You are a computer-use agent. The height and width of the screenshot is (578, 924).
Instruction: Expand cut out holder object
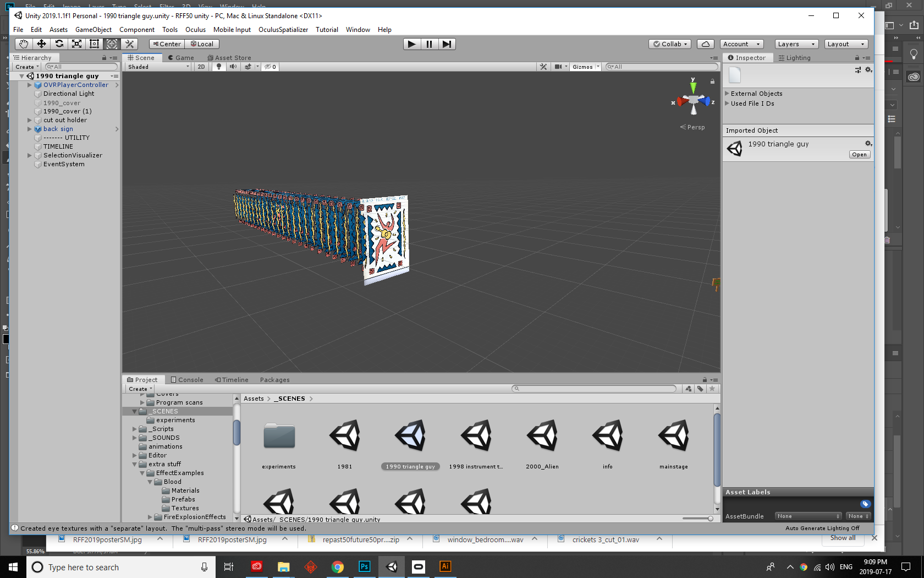pos(30,120)
